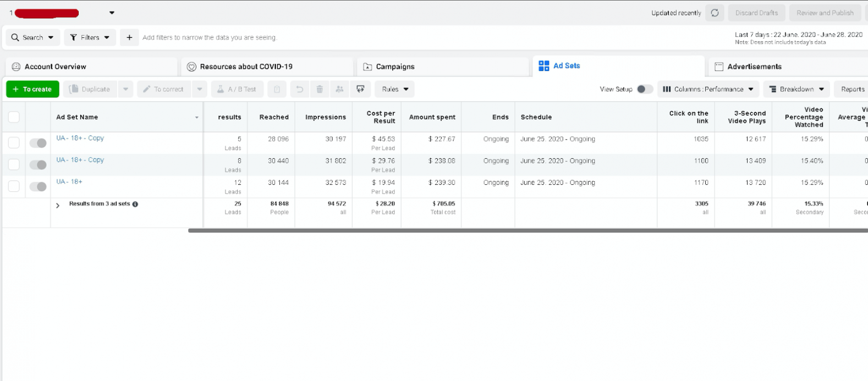Image resolution: width=868 pixels, height=381 pixels.
Task: Open the Resources about COVID-19 tab
Action: 267,67
